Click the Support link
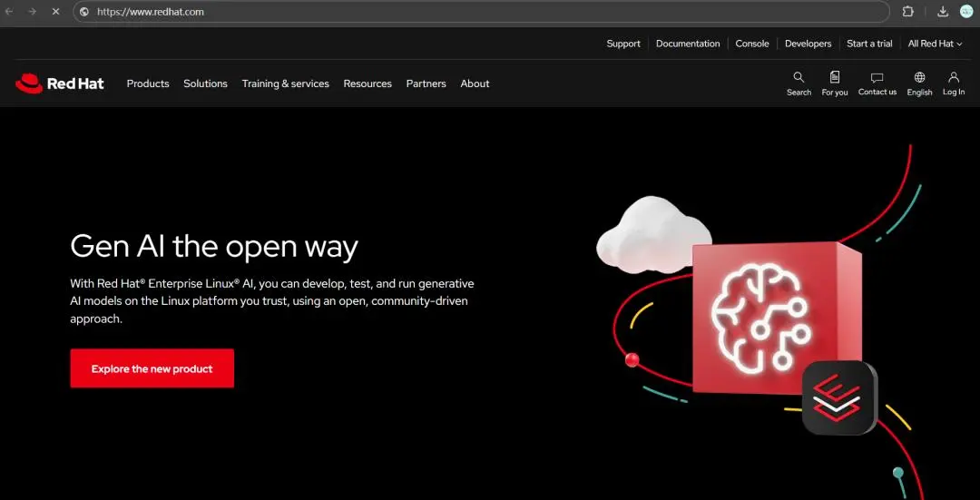This screenshot has height=500, width=980. pyautogui.click(x=623, y=44)
